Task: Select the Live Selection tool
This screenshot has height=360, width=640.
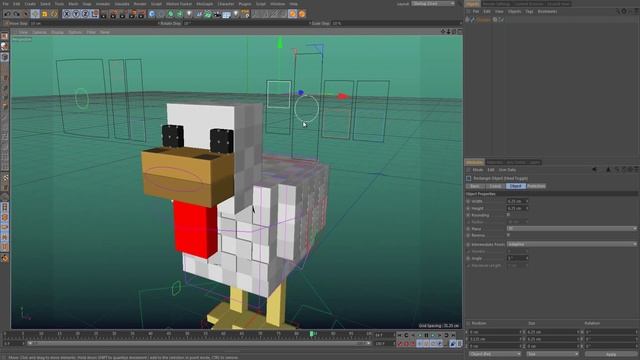Action: (x=25, y=14)
